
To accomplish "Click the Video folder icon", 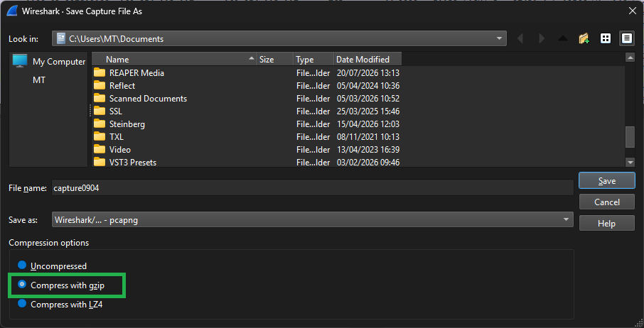I will tap(100, 150).
